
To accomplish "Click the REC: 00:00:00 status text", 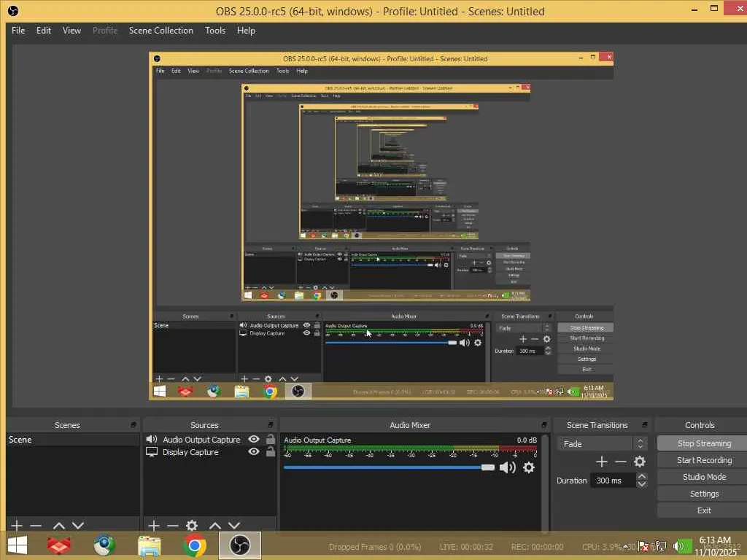I will pos(538,547).
